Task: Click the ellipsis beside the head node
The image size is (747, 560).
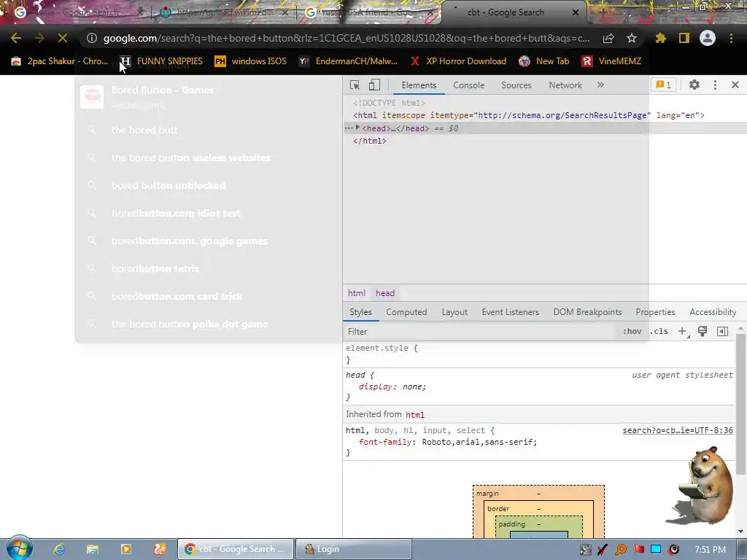Action: point(349,128)
